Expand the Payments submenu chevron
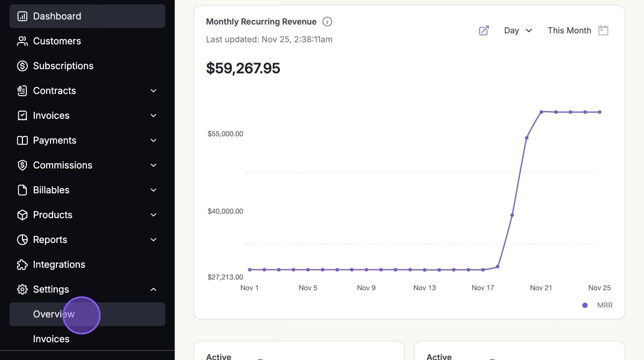644x360 pixels. tap(153, 140)
